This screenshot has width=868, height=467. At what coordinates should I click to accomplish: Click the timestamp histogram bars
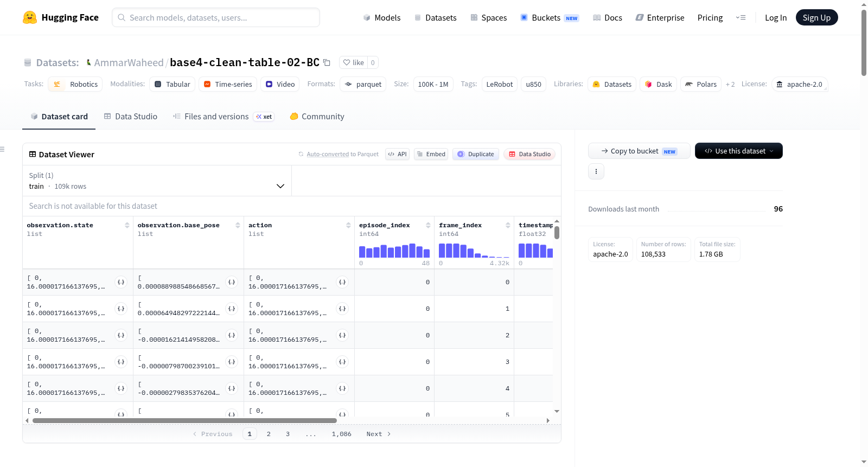(x=536, y=251)
